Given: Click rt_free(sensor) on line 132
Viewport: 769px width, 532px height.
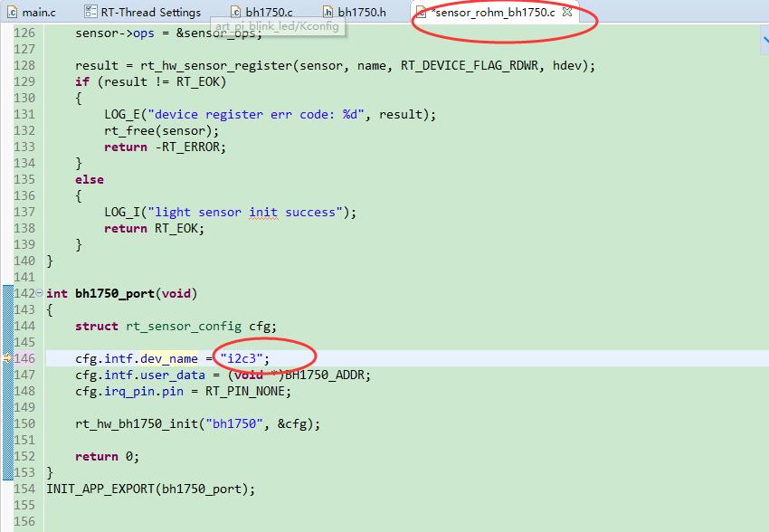Looking at the screenshot, I should click(158, 131).
